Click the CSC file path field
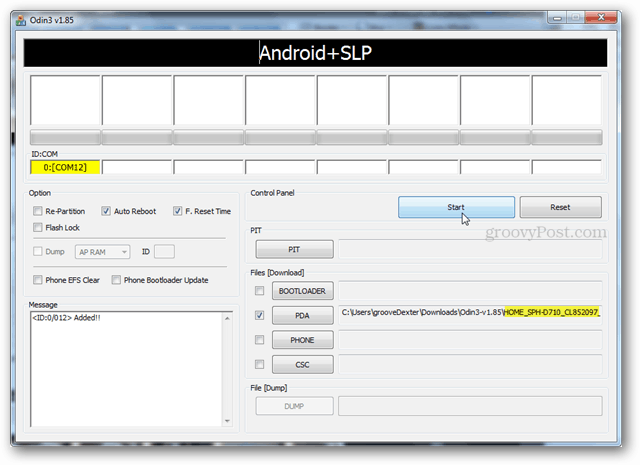The width and height of the screenshot is (640, 465). point(470,364)
